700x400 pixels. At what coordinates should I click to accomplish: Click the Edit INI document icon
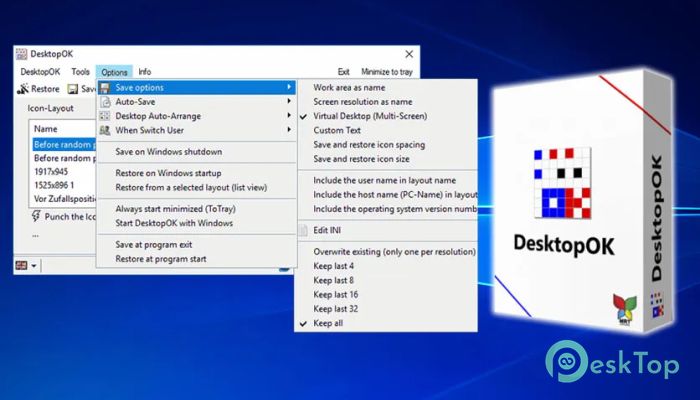coord(304,230)
